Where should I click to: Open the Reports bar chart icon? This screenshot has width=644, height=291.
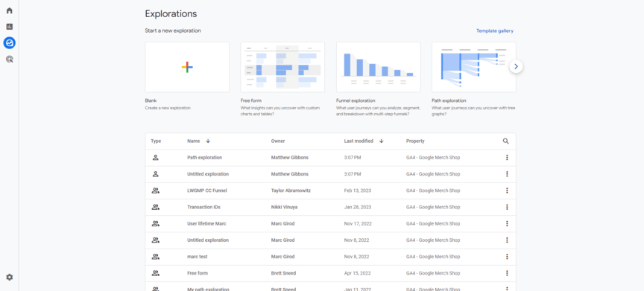[x=10, y=27]
